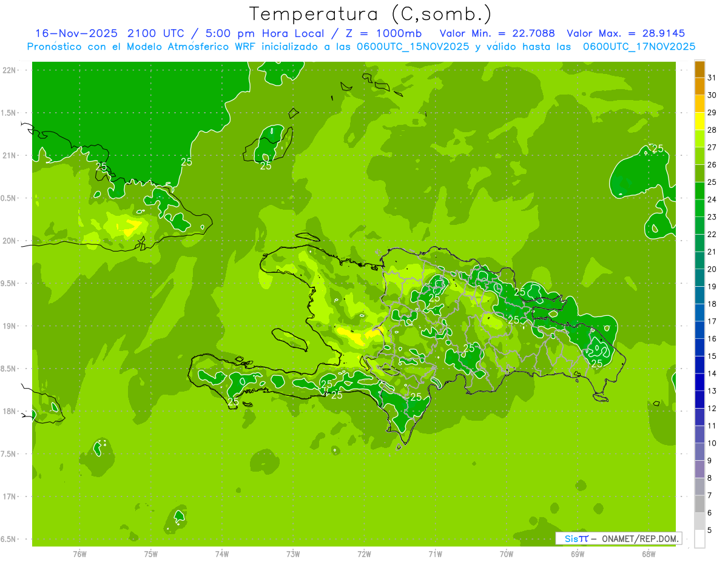
Task: Click the '74W' longitude axis label
Action: [221, 554]
